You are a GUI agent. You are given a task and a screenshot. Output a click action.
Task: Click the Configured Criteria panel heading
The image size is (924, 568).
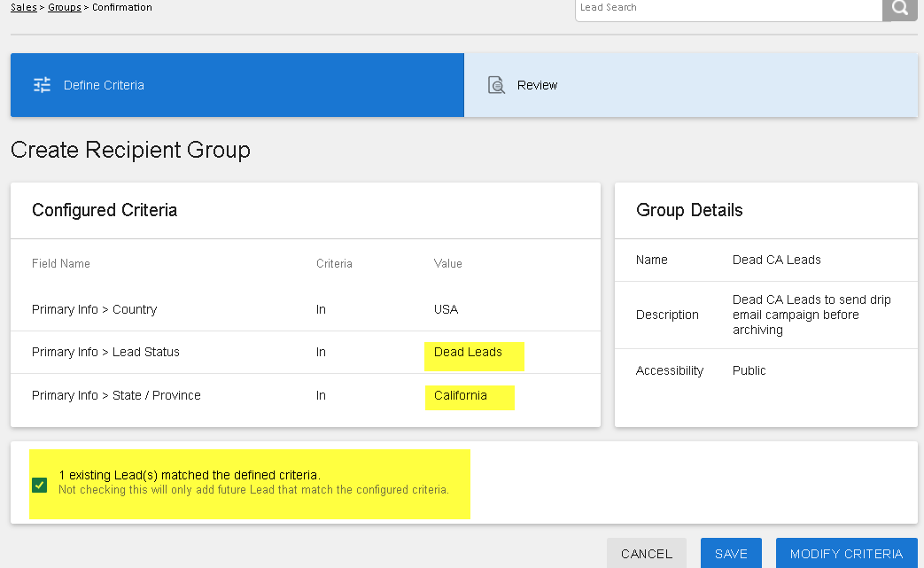(105, 210)
